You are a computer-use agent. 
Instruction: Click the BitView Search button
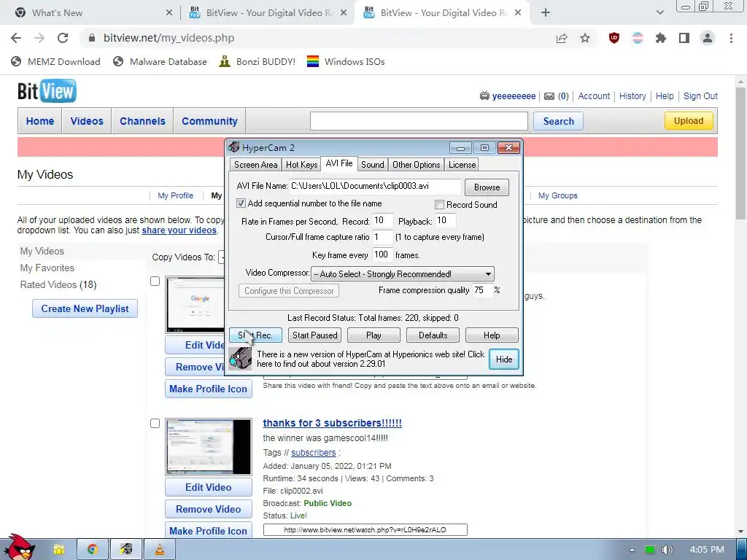tap(558, 121)
